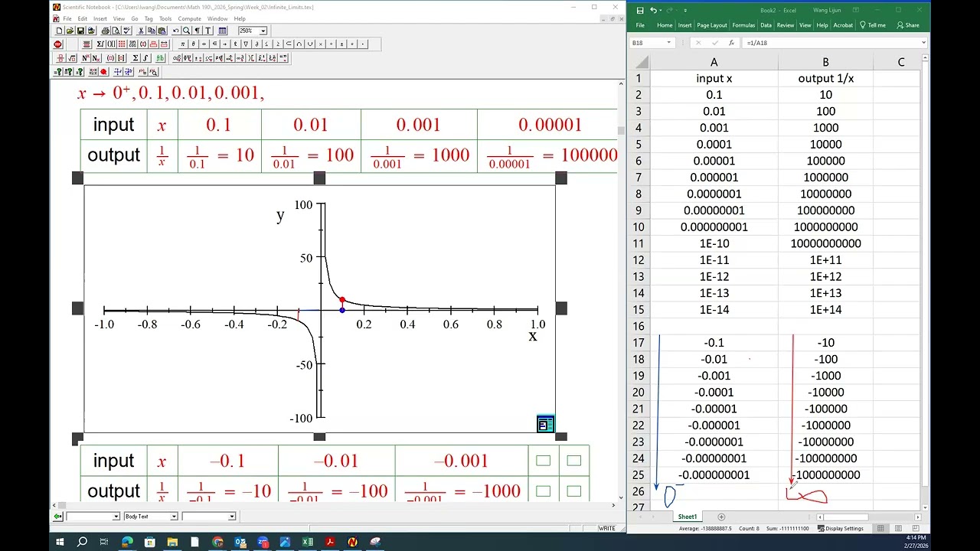Insert Integral operator icon

click(x=145, y=57)
